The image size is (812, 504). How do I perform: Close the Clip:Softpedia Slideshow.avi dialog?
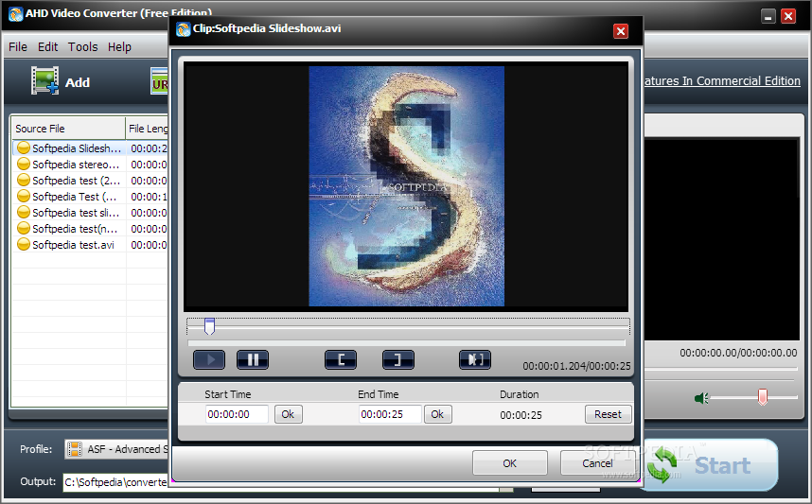click(x=621, y=31)
